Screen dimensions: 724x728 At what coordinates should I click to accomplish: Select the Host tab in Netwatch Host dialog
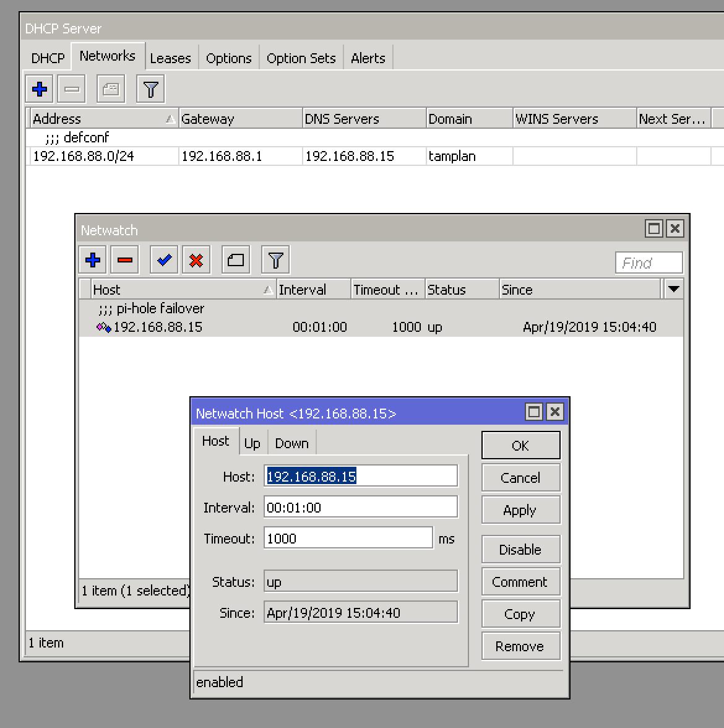(x=216, y=441)
